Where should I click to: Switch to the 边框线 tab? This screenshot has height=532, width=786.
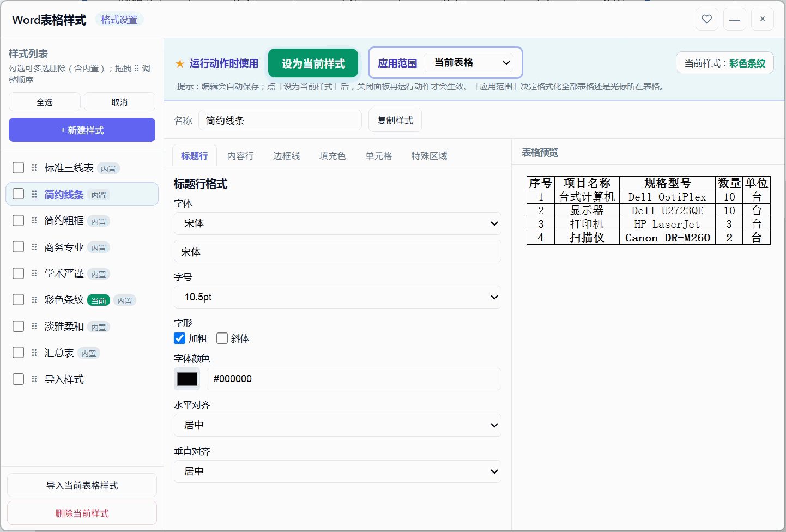[x=286, y=156]
